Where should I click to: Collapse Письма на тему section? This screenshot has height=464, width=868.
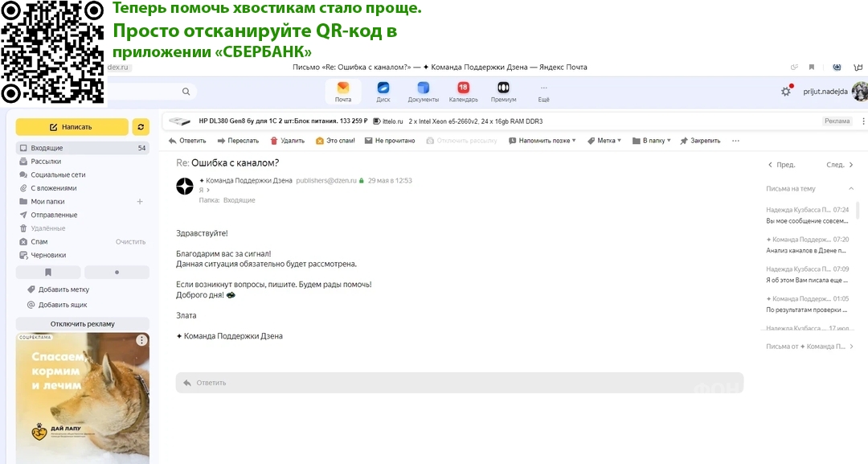[851, 189]
